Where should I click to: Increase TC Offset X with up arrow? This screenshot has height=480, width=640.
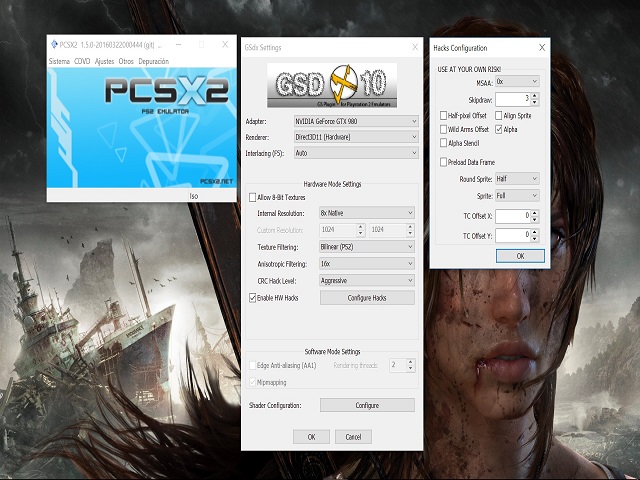coord(535,213)
